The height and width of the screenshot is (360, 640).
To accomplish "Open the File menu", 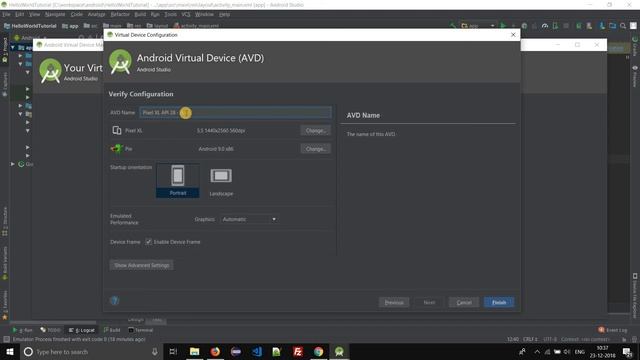I will coord(6,14).
